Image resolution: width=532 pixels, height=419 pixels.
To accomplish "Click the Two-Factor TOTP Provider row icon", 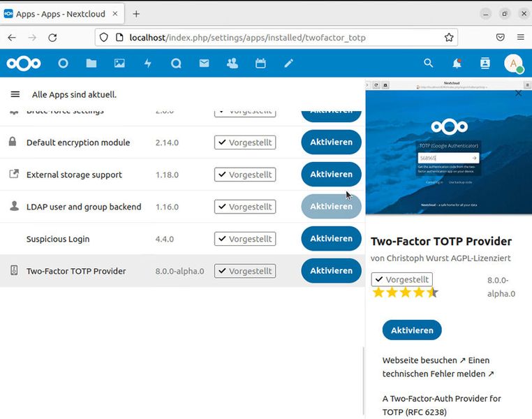I will pyautogui.click(x=14, y=270).
